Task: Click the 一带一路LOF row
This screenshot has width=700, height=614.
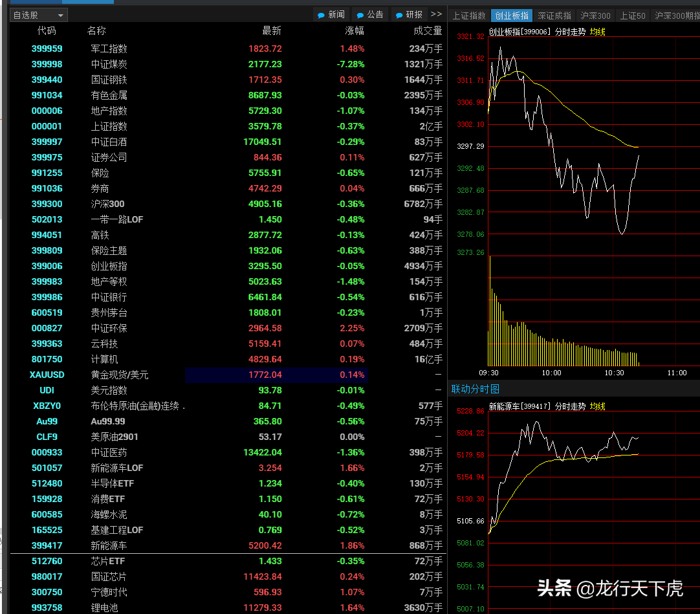Action: 227,220
